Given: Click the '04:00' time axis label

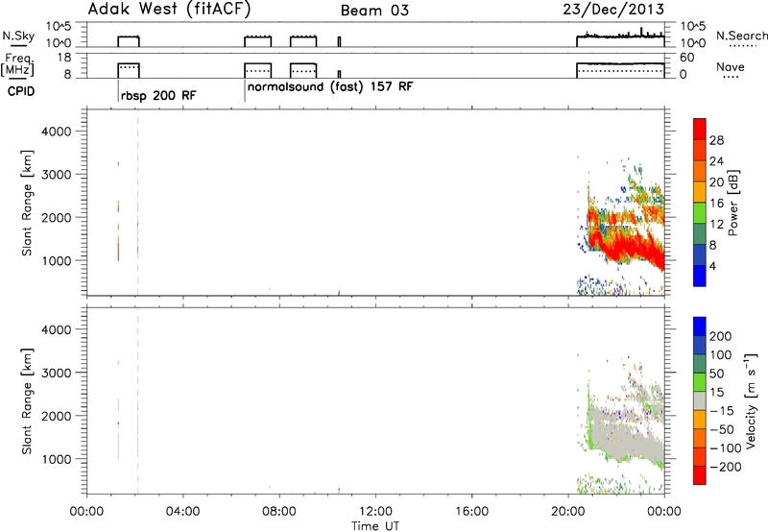Looking at the screenshot, I should (x=182, y=512).
